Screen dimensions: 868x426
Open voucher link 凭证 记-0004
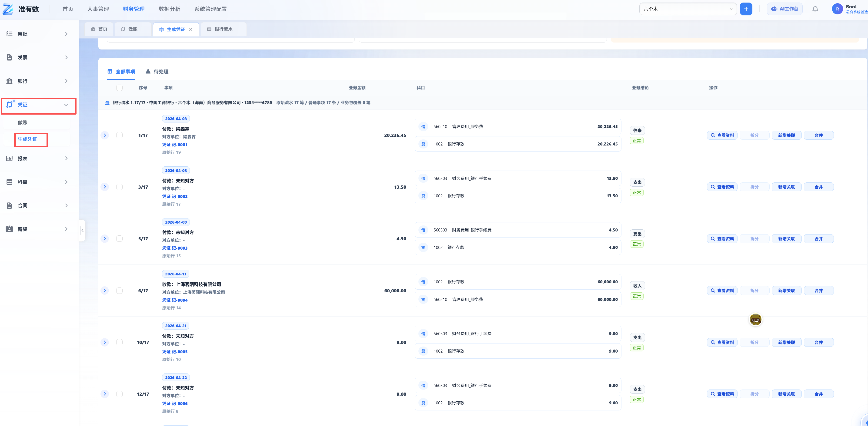click(x=174, y=300)
